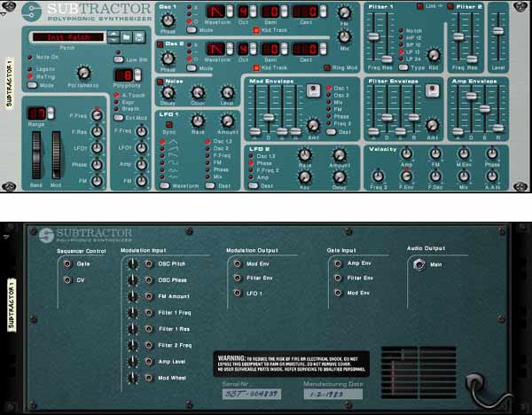This screenshot has height=415, width=532.
Task: Change Osc 2 Oct stepper
Action: click(253, 49)
